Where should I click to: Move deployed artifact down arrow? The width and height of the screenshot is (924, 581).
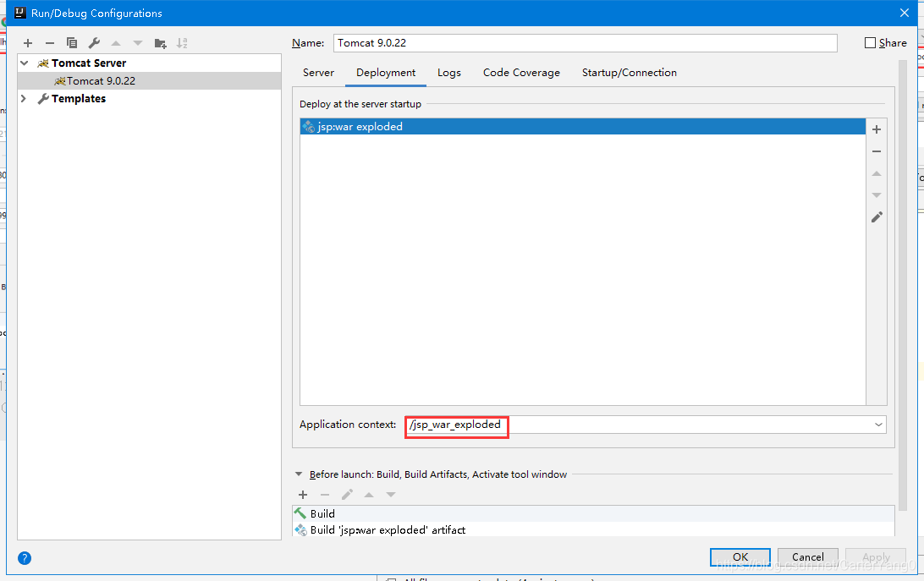(877, 195)
